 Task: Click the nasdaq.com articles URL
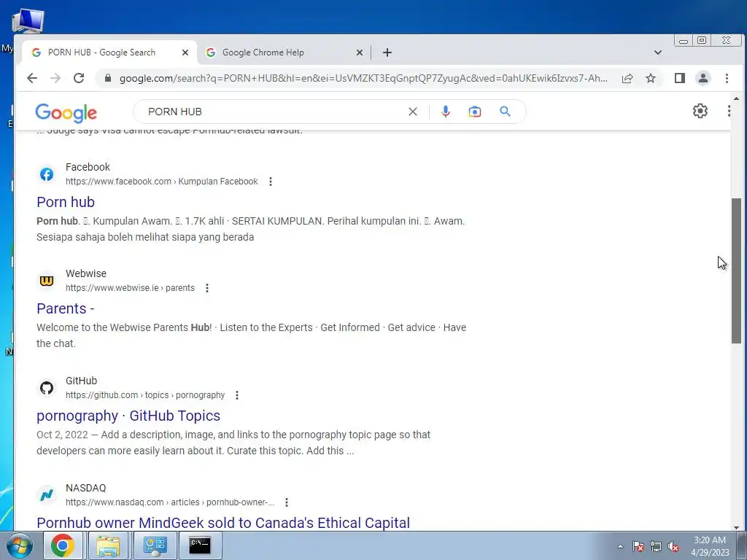coord(170,502)
